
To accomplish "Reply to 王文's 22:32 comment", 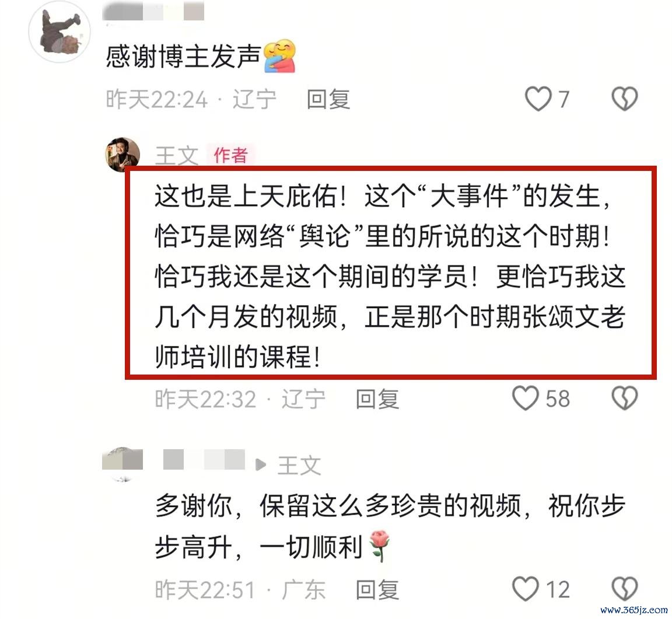I will [377, 398].
